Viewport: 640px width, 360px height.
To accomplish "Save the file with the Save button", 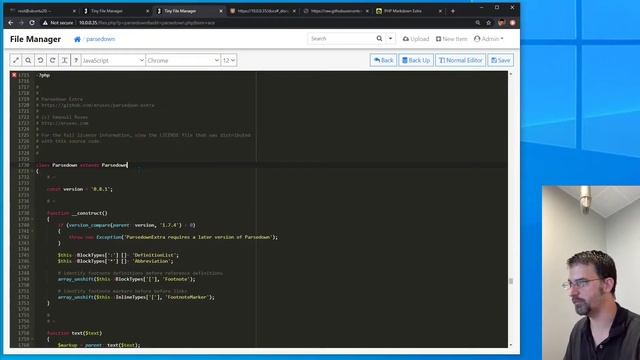I will pos(500,60).
